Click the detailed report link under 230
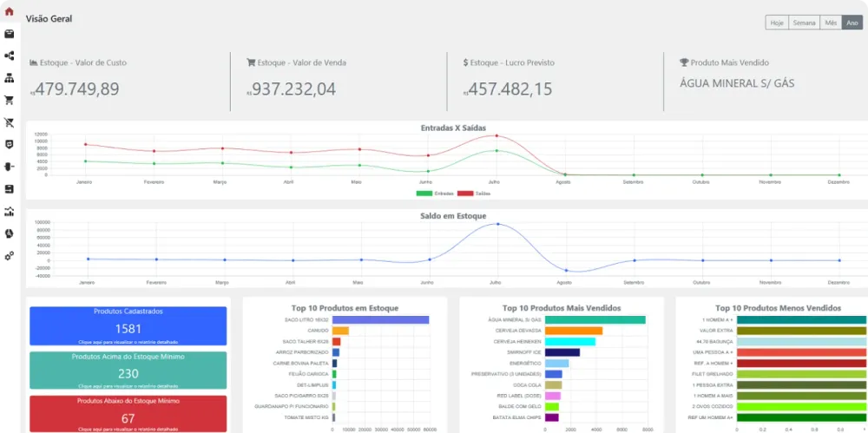 click(x=128, y=386)
